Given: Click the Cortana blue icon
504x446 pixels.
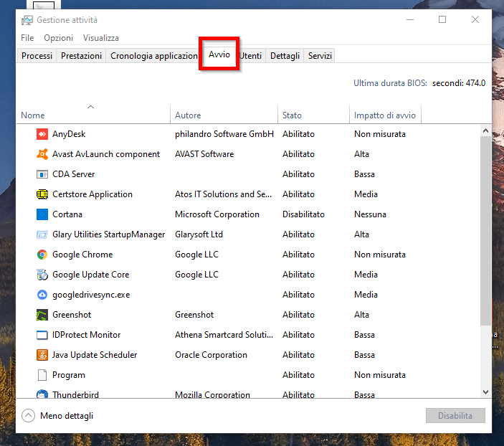Looking at the screenshot, I should click(42, 214).
